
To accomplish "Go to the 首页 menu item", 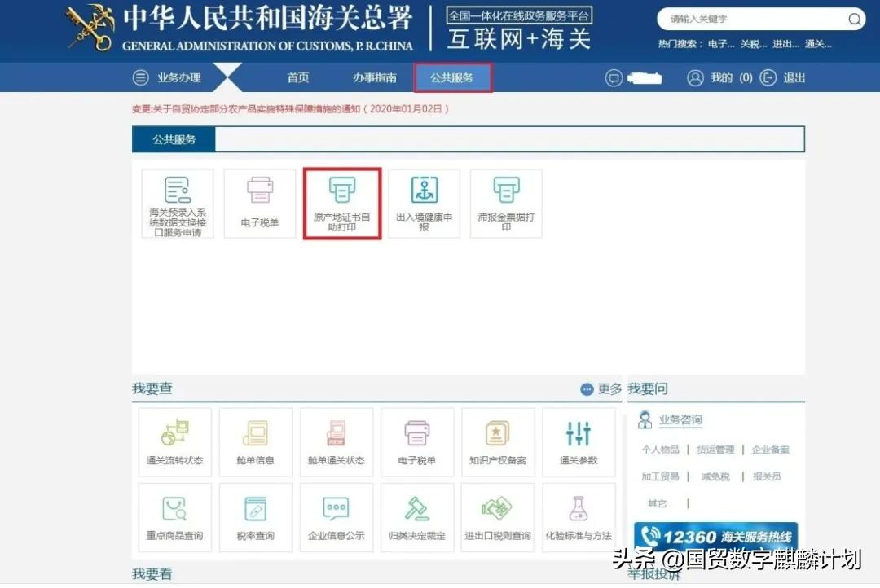I will [x=297, y=77].
